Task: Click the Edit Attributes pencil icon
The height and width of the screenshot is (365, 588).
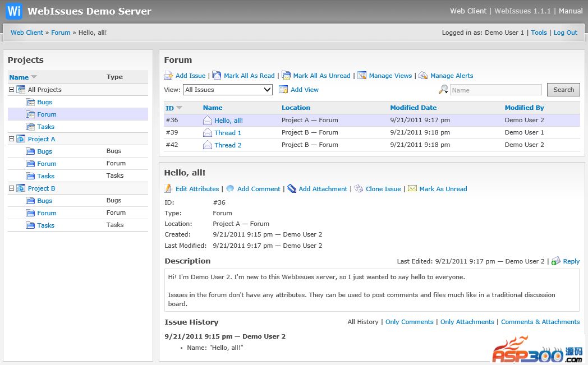Action: tap(168, 189)
